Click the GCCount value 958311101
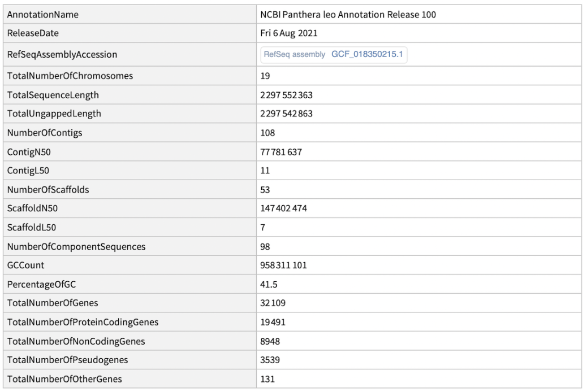The image size is (587, 392). (284, 266)
